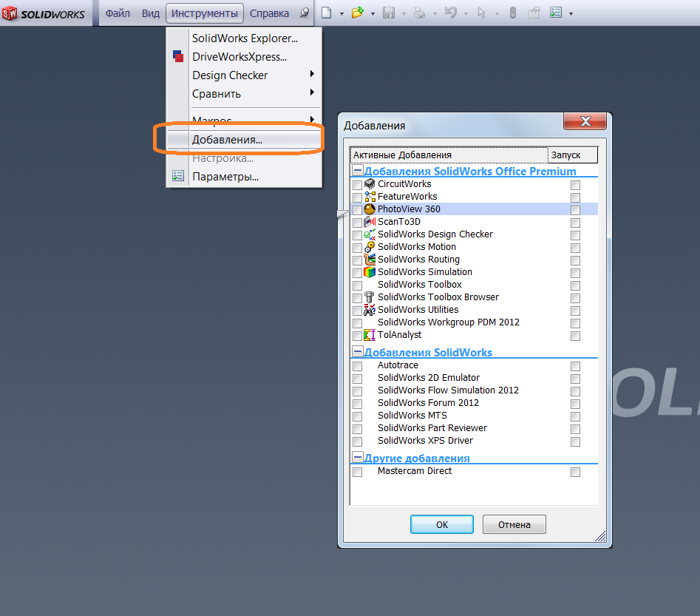The width and height of the screenshot is (700, 616).
Task: Expand the Design Checker submenu
Action: click(312, 74)
